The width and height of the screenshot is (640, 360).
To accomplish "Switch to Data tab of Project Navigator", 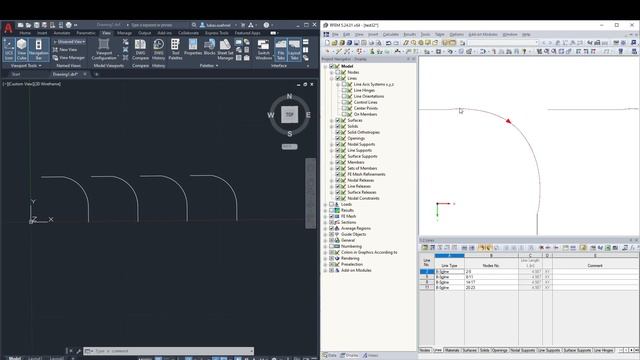I will tap(329, 356).
